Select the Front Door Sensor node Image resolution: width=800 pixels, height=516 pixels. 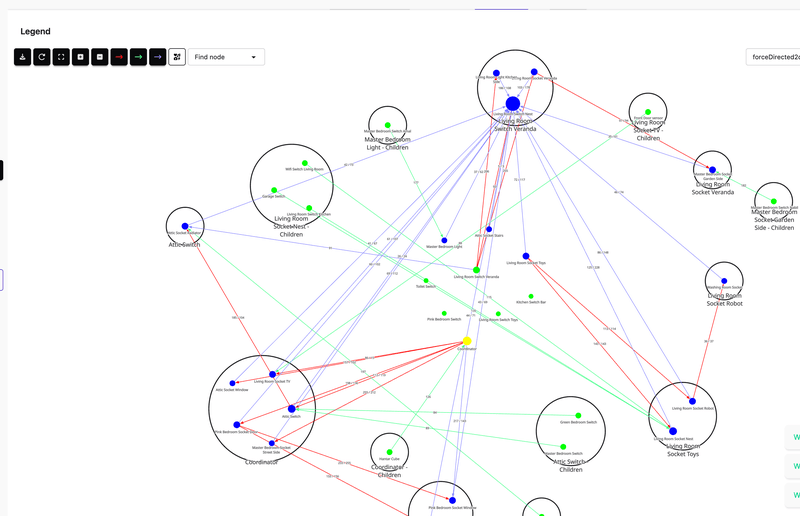(x=648, y=112)
